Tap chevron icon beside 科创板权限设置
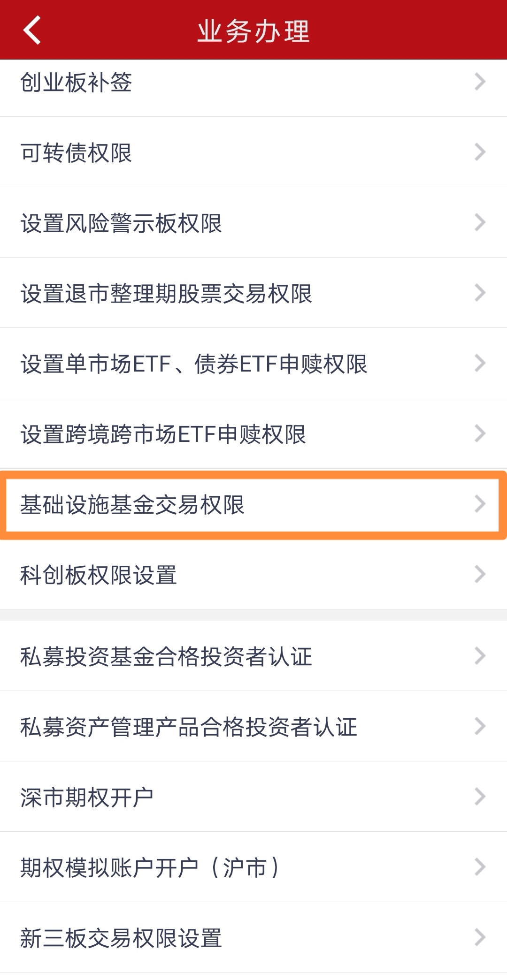The image size is (507, 980). 480,574
